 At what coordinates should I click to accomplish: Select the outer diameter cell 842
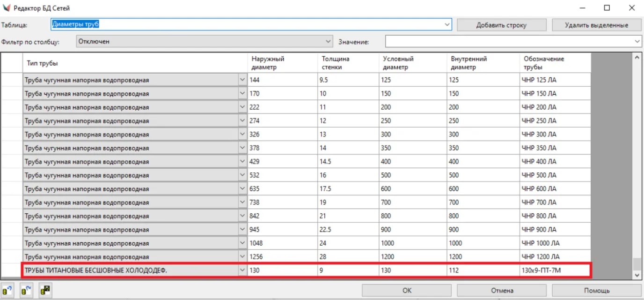(283, 216)
